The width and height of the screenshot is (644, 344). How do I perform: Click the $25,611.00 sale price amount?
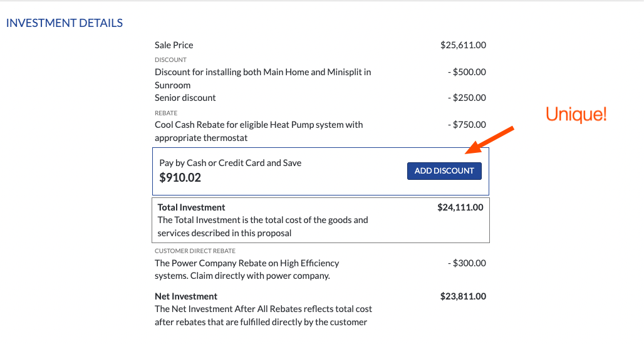[x=463, y=45]
